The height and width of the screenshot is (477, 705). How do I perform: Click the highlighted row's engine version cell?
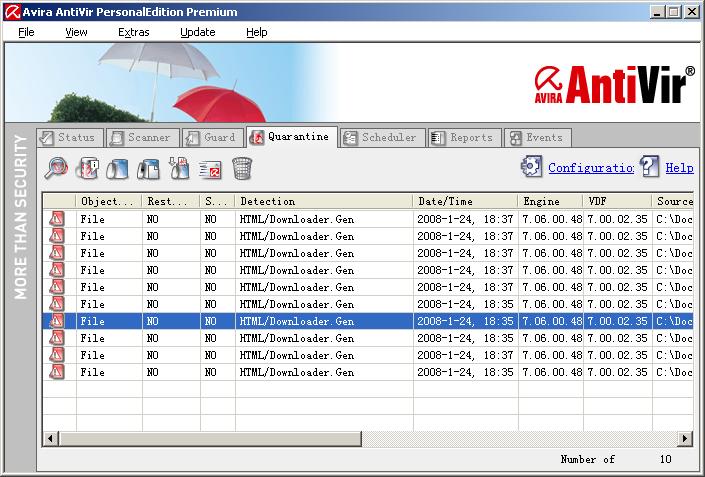tap(551, 321)
